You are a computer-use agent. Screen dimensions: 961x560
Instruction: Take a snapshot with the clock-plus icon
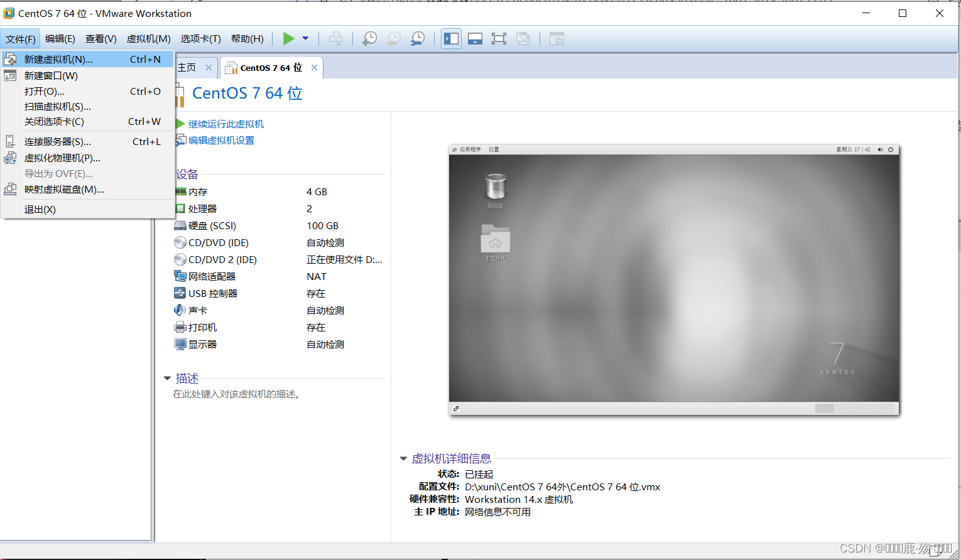coord(370,39)
